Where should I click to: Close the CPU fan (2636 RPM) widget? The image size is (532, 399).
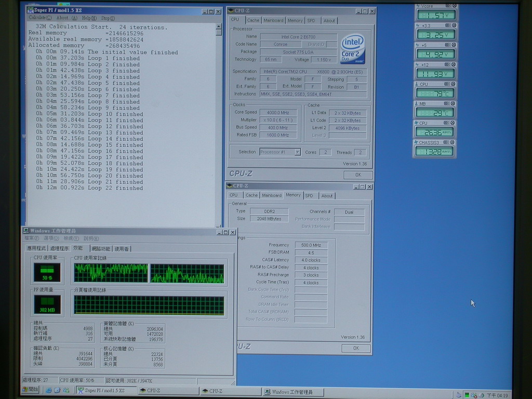(x=453, y=123)
